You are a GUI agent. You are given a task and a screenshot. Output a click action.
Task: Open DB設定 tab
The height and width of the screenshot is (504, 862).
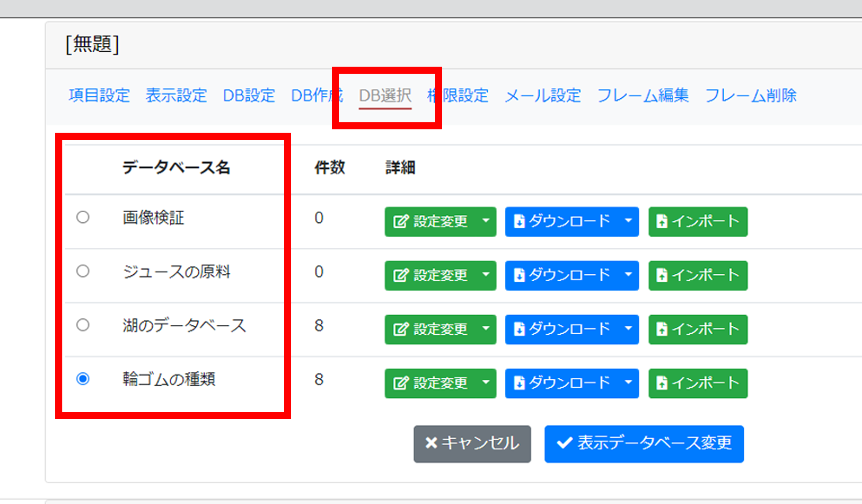point(249,95)
